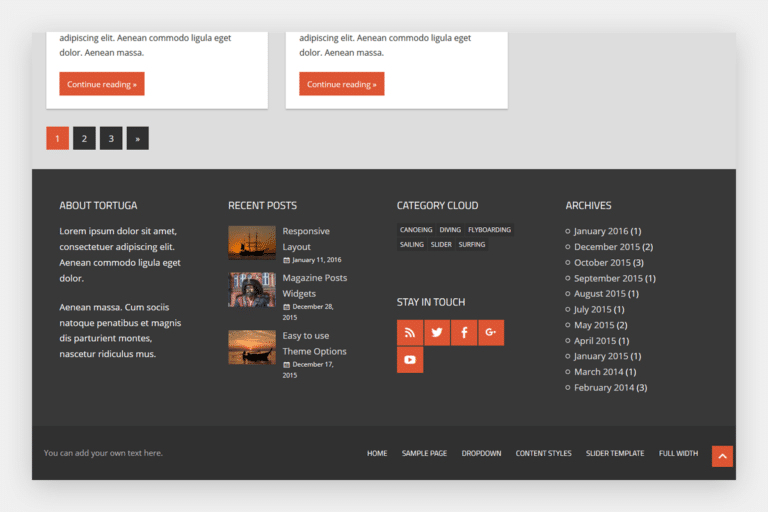Go to pagination page 3
This screenshot has height=512, width=768.
111,138
